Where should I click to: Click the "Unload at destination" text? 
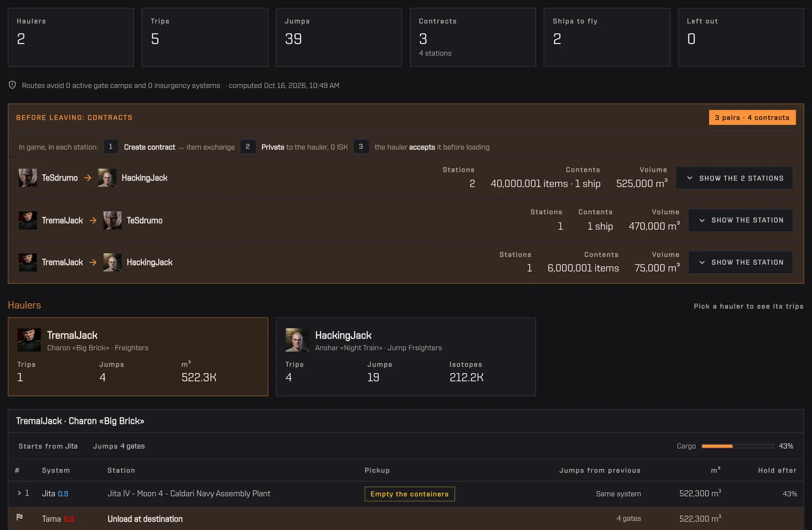pyautogui.click(x=145, y=519)
